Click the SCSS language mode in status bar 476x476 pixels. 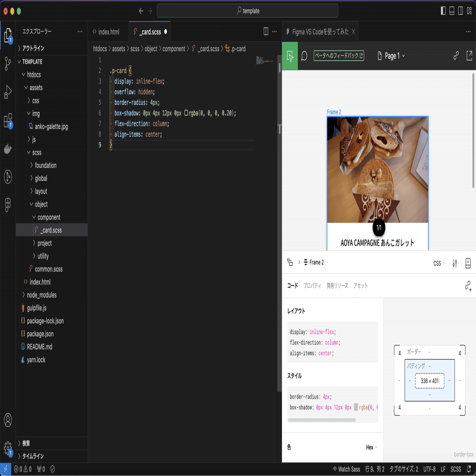(x=456, y=469)
